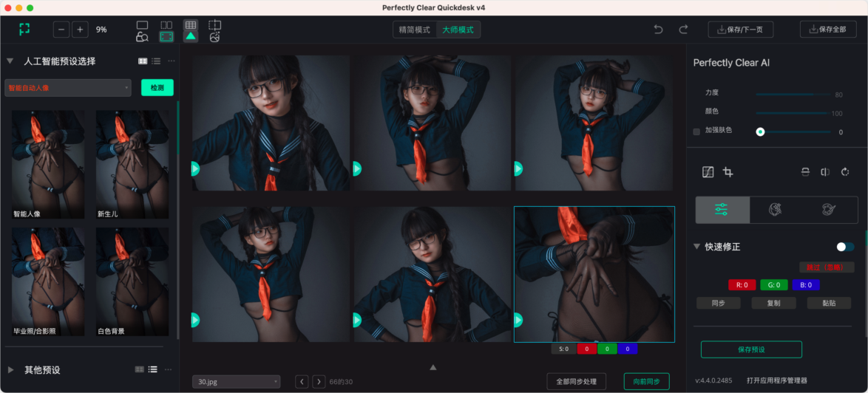
Task: Flip the image vertically
Action: click(805, 172)
